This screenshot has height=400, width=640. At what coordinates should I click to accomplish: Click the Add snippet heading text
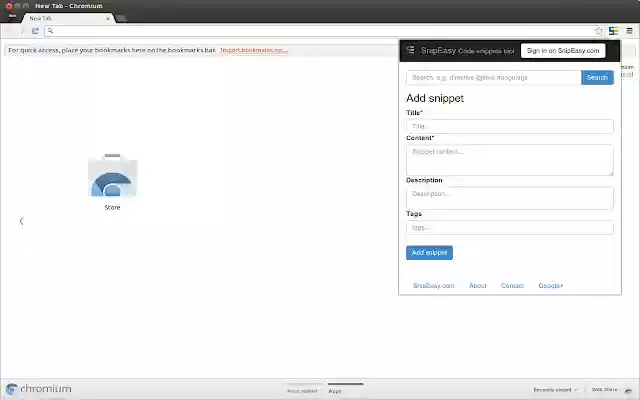coord(435,98)
